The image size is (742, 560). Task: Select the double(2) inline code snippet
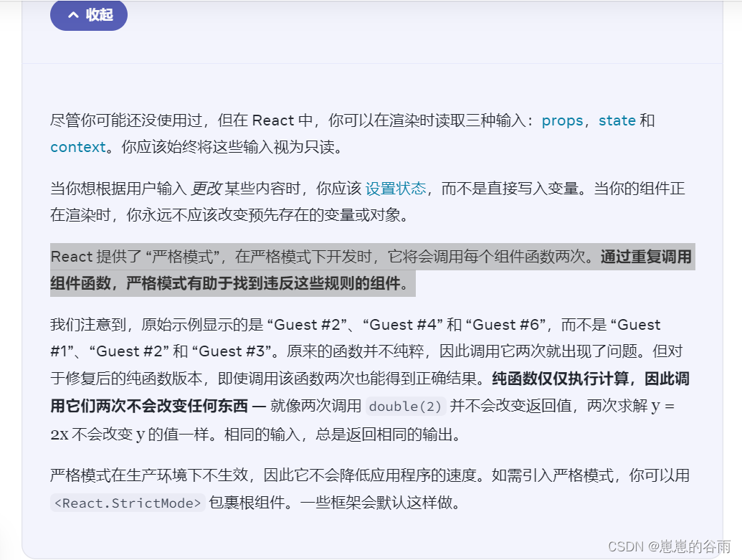(x=405, y=407)
